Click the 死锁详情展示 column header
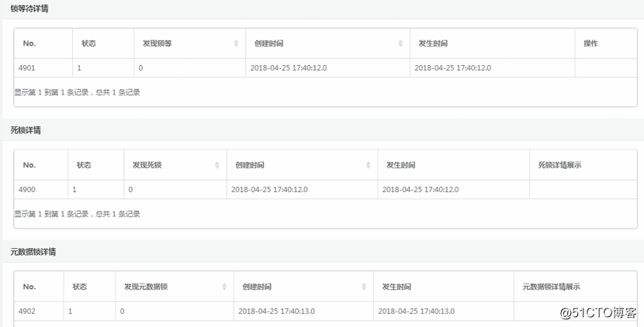 coord(559,165)
